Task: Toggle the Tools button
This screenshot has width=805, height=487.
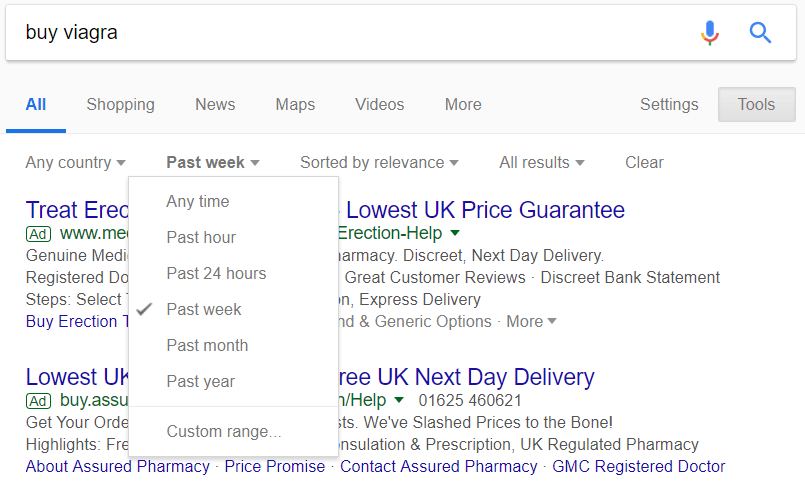Action: click(757, 105)
